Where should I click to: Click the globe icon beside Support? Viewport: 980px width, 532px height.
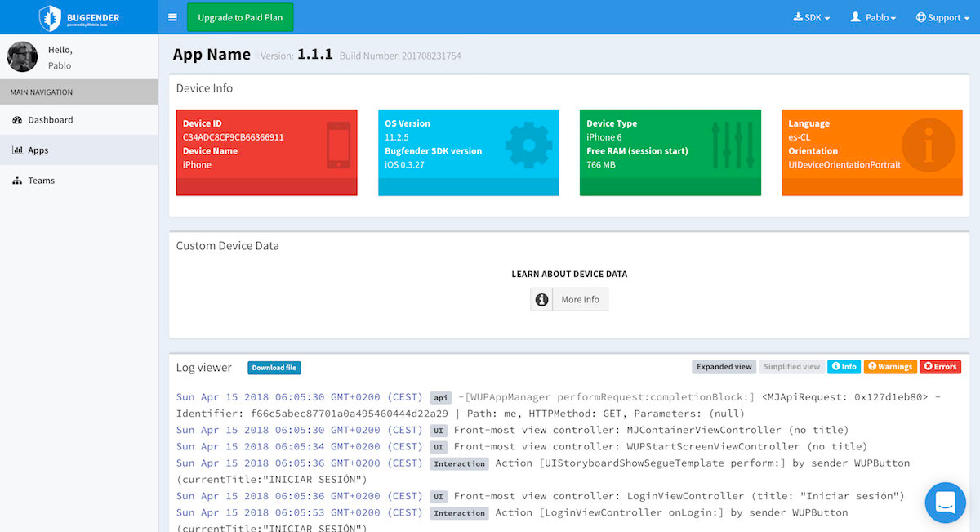(x=921, y=17)
